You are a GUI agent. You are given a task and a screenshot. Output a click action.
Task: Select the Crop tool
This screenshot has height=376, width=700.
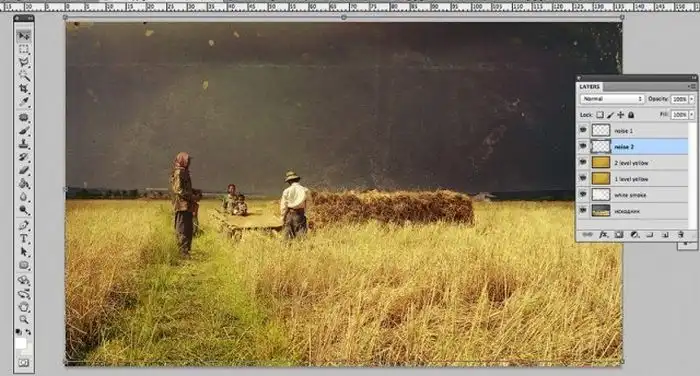(x=24, y=88)
